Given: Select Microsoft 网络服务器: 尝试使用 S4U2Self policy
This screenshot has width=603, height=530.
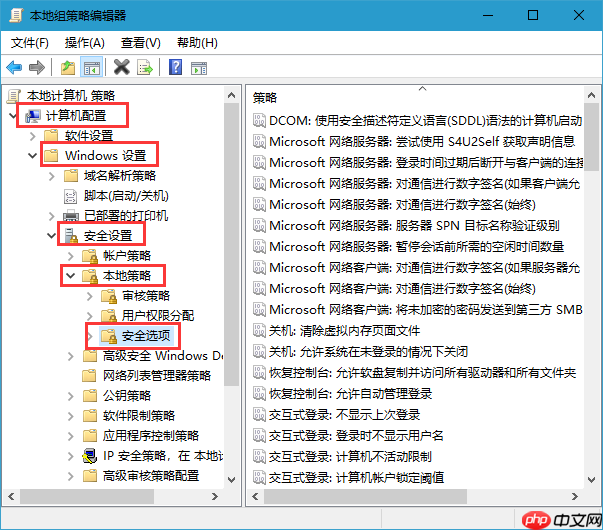Looking at the screenshot, I should (x=422, y=142).
